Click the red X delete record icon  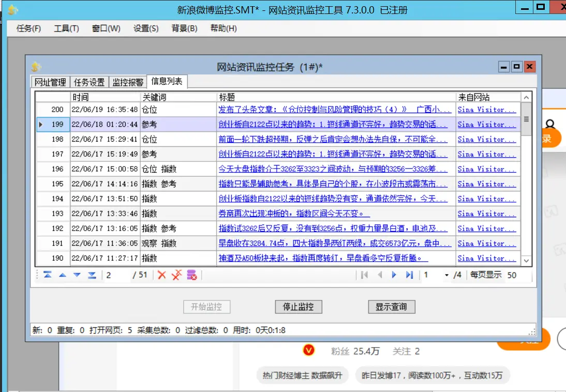(161, 275)
